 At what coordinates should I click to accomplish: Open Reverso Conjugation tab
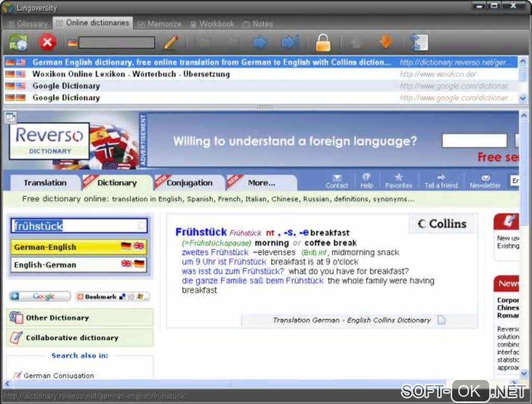pyautogui.click(x=189, y=182)
